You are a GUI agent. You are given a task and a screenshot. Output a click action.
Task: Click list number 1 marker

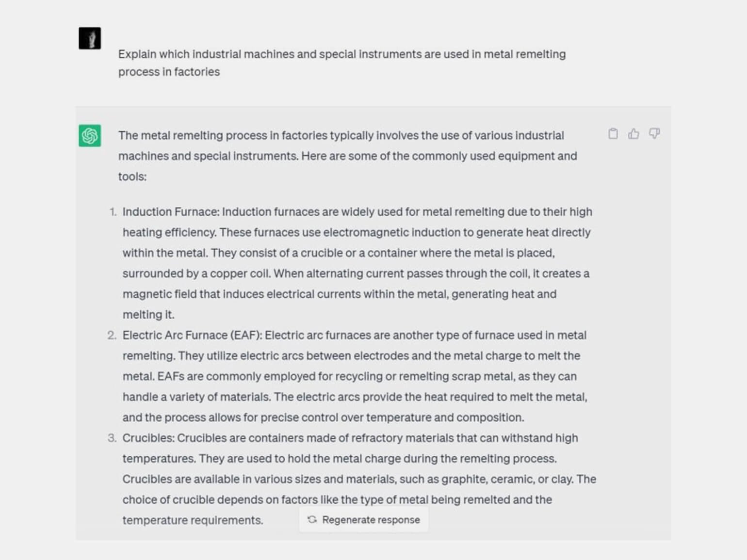point(113,212)
